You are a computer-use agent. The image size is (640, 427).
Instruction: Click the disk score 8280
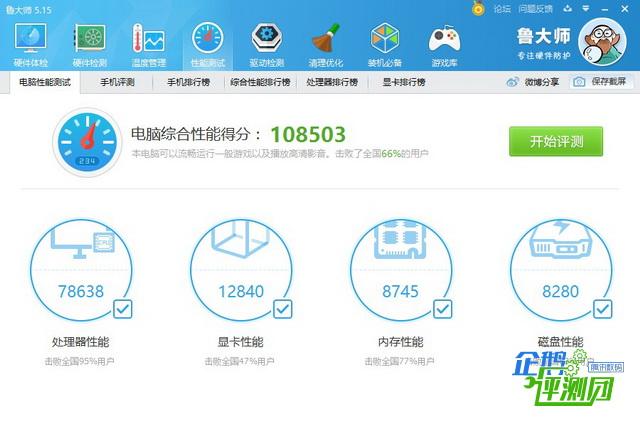pyautogui.click(x=560, y=291)
